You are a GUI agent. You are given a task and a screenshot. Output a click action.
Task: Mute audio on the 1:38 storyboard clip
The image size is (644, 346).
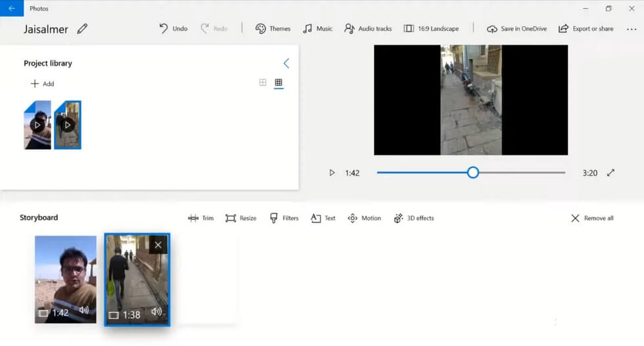(x=156, y=313)
